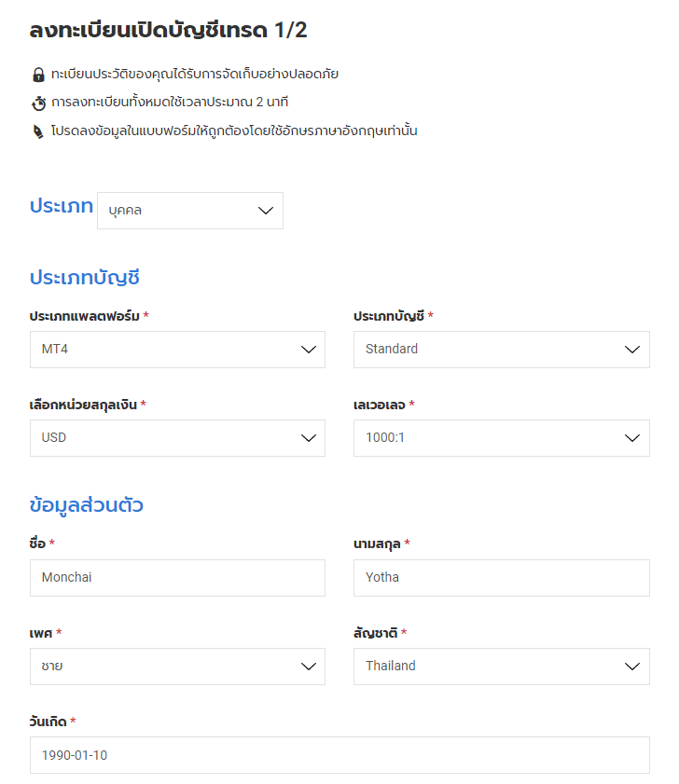Click the chevron arrow on Standard dropdown
Viewport: 679px width, 784px height.
coord(632,350)
